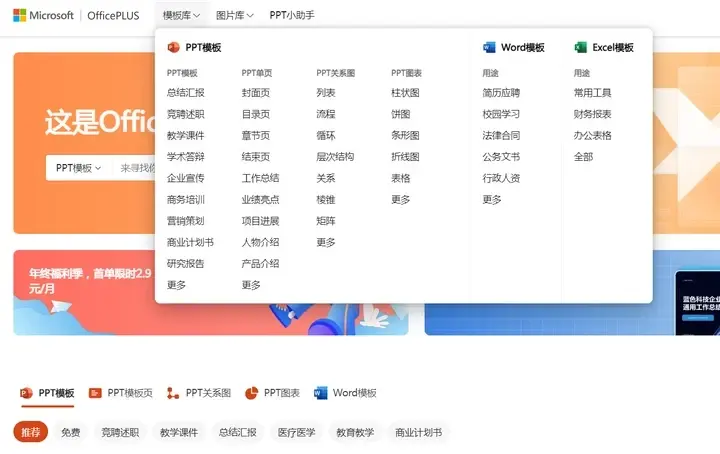This screenshot has height=454, width=720.
Task: Open 目录页 single-page category
Action: pos(256,114)
